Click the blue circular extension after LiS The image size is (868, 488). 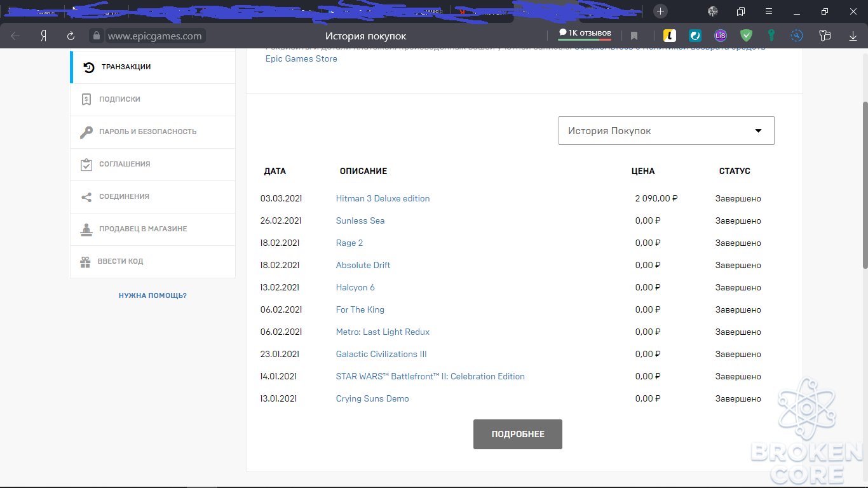pos(797,36)
